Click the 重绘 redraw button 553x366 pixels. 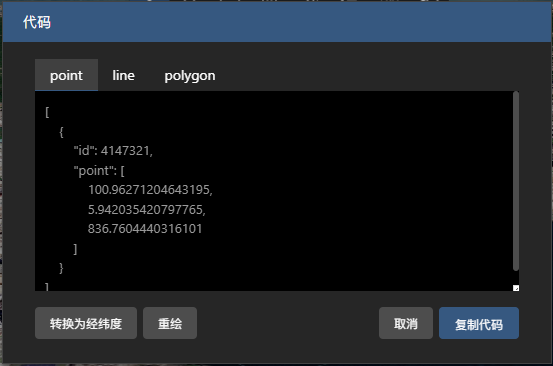pos(170,323)
